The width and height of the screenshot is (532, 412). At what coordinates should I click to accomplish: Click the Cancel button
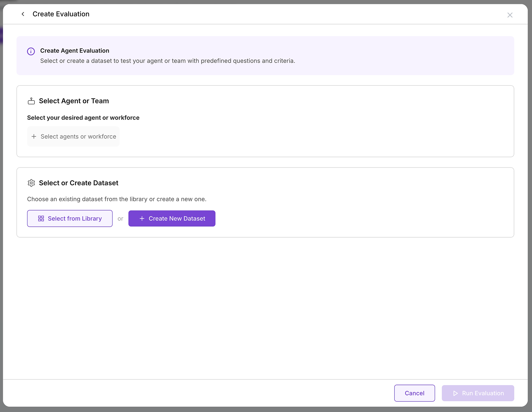click(414, 393)
